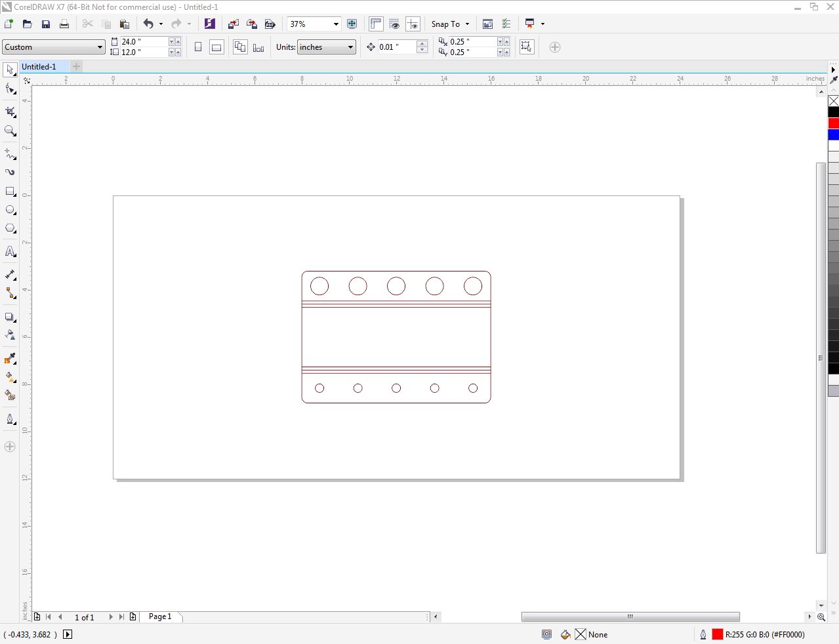Pick the red color swatch
This screenshot has height=644, width=839.
coord(833,123)
